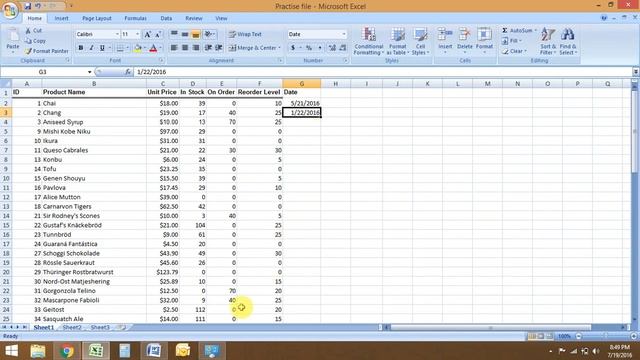Center text horizontally

185,48
